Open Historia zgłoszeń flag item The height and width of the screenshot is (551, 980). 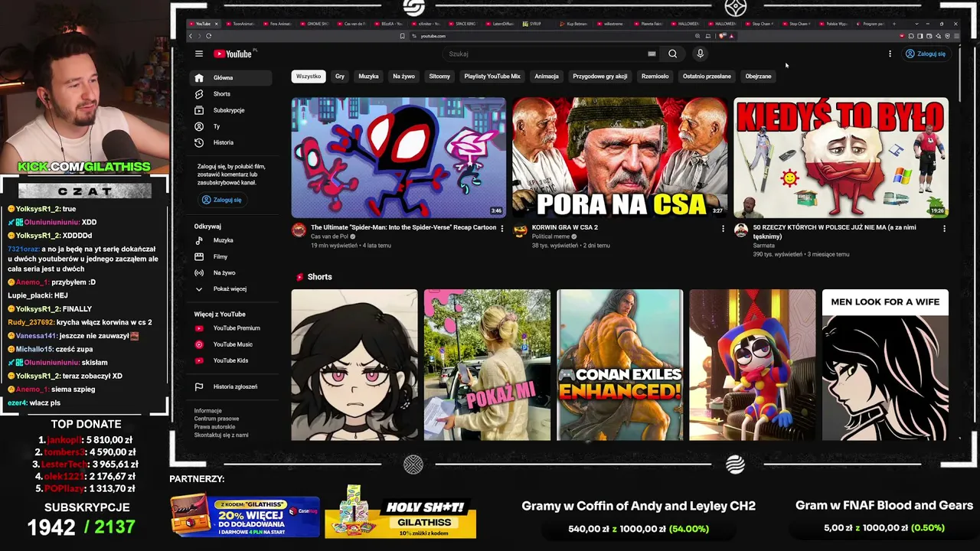click(230, 386)
